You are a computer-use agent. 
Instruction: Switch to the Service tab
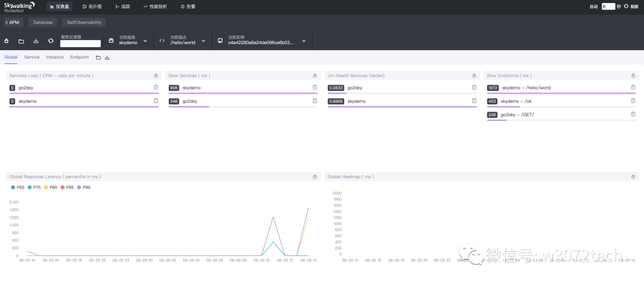(32, 57)
